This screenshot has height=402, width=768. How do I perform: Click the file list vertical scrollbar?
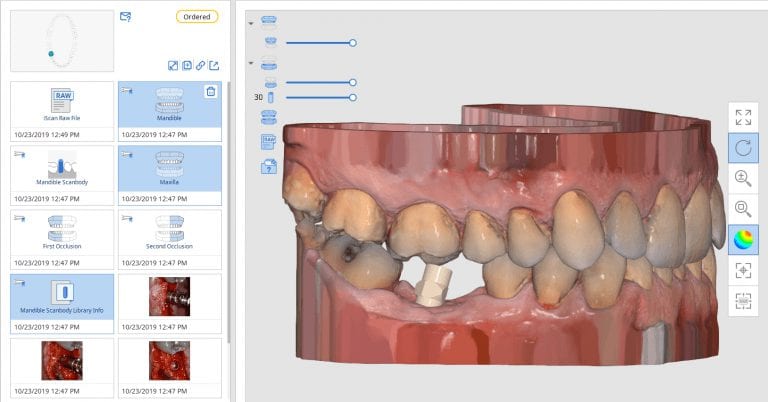(x=228, y=211)
